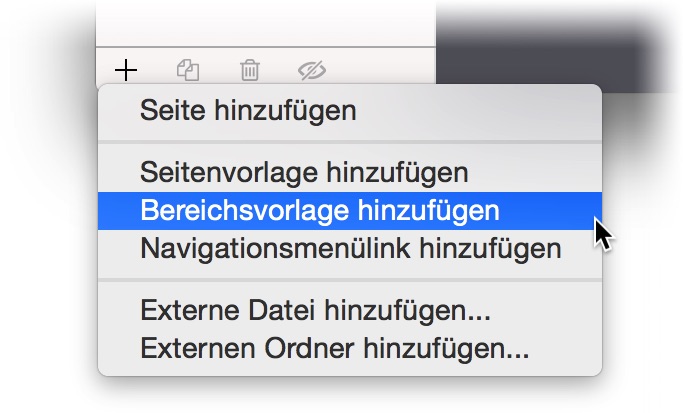Click the highlighted "Bereichsvorlage hinzufügen" item
683x413 pixels.
pyautogui.click(x=320, y=210)
